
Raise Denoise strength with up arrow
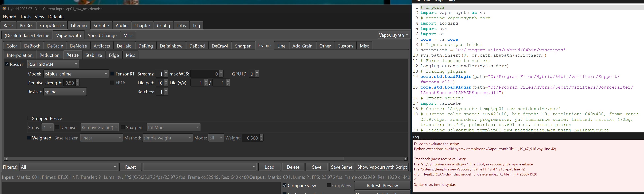coord(77,81)
